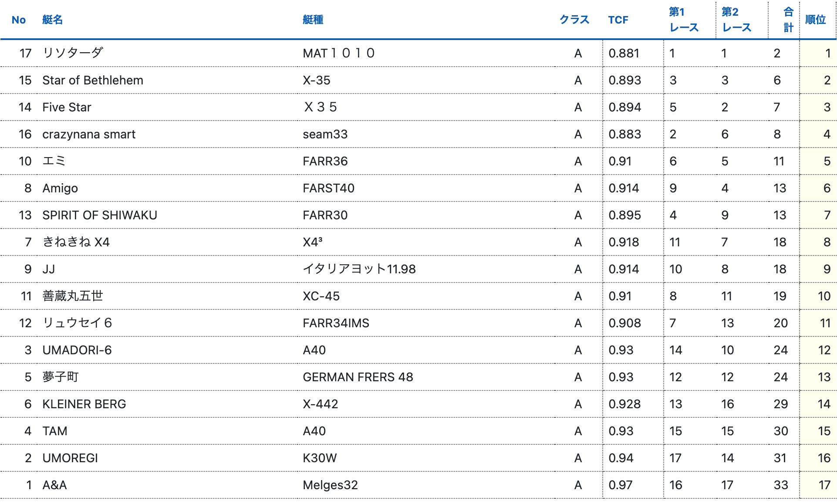Click the Five Star boat name
Screen dimensions: 837x504
[67, 108]
